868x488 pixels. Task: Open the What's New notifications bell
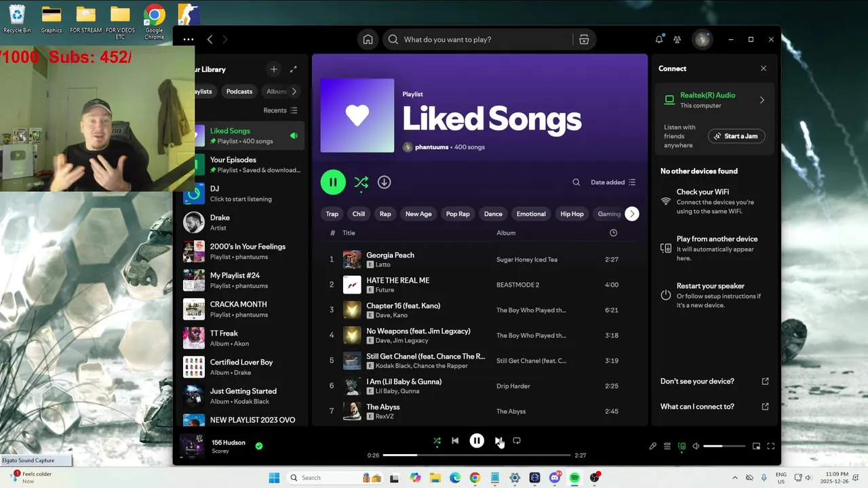[659, 39]
